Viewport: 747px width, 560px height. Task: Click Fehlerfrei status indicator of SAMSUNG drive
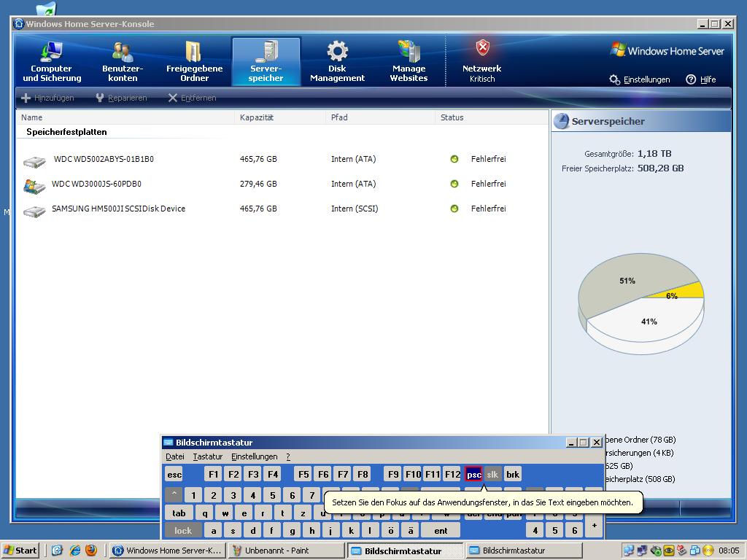pyautogui.click(x=454, y=209)
